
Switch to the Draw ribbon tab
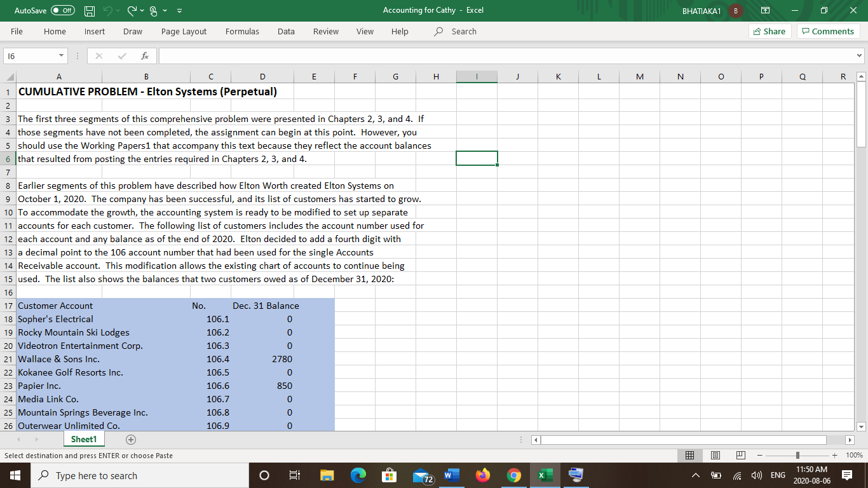133,31
